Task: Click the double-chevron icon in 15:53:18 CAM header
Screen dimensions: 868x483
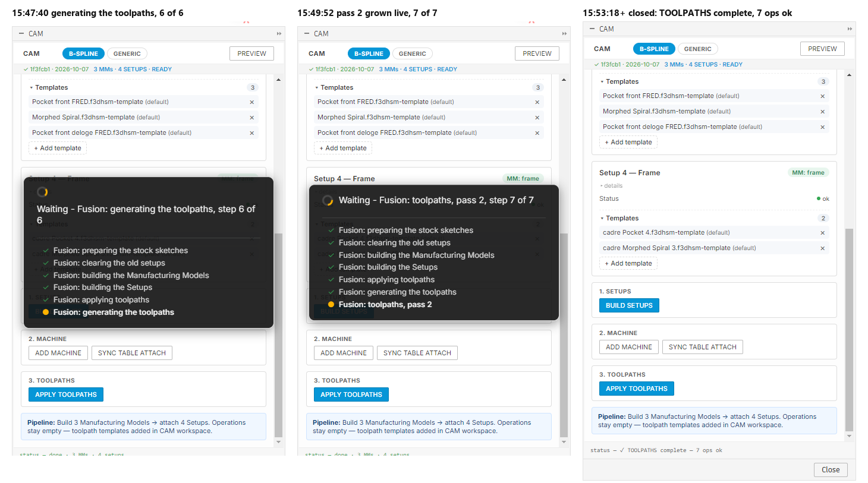Action: 850,29
